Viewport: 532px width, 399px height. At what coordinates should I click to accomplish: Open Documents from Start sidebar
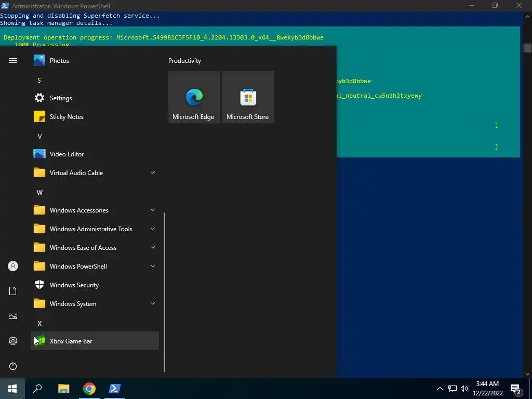click(13, 291)
